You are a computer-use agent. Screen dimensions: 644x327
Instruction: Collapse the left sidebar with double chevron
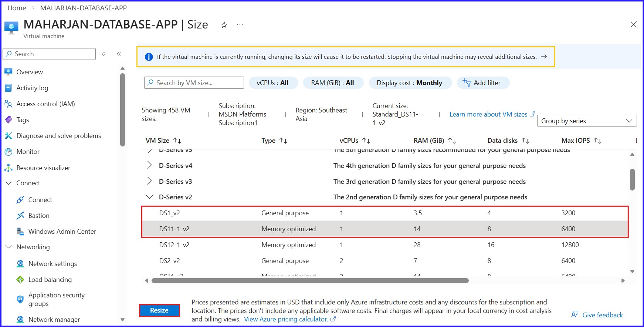coord(119,54)
